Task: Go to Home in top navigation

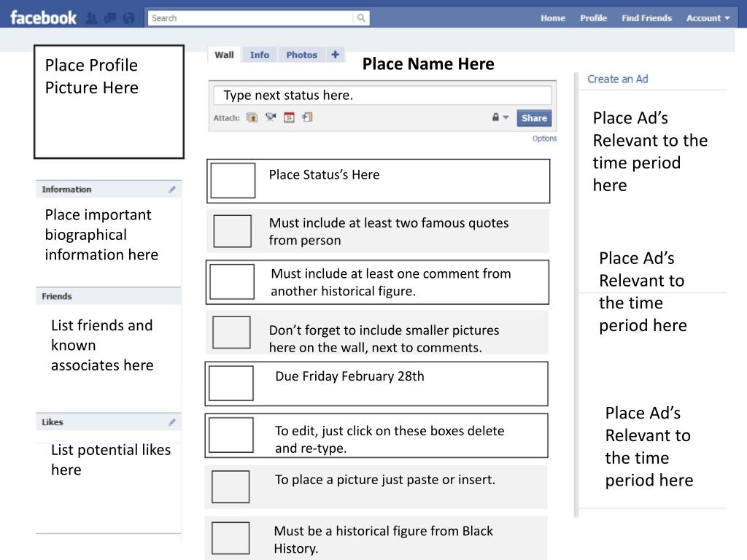Action: pos(553,18)
